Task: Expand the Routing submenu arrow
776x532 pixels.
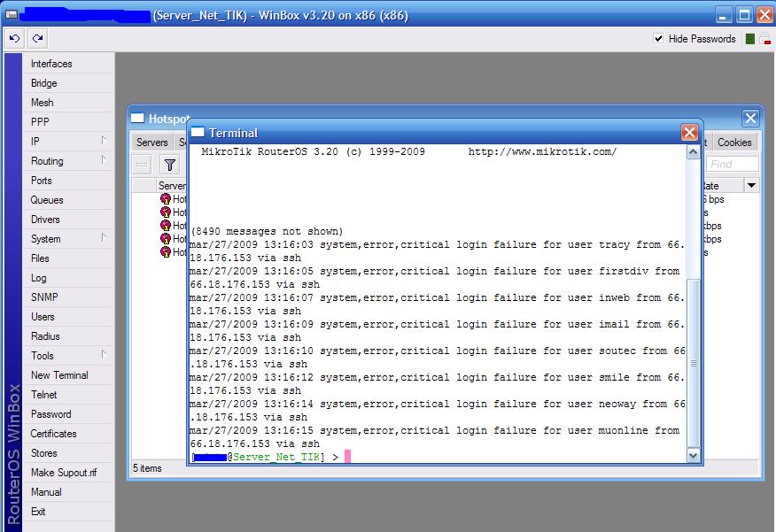Action: coord(104,159)
